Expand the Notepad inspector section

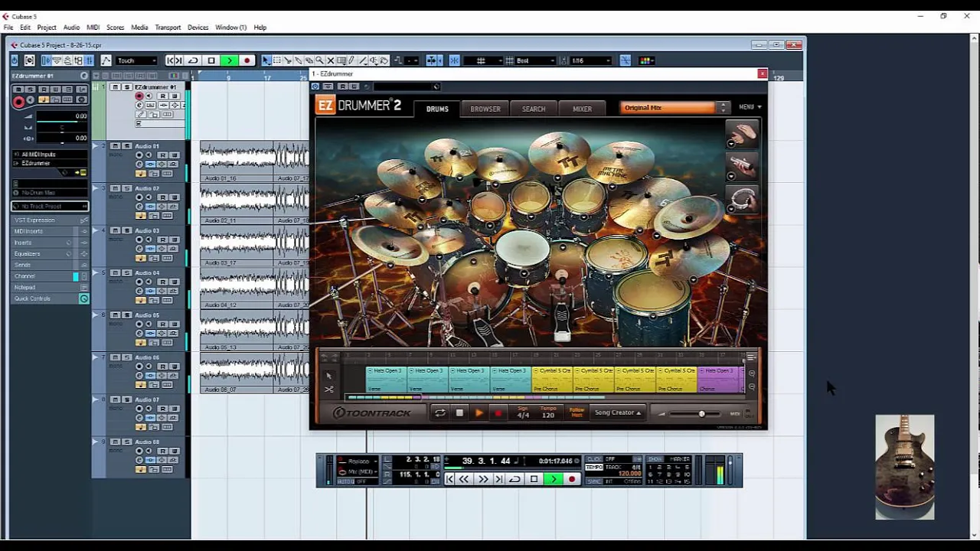[x=50, y=287]
